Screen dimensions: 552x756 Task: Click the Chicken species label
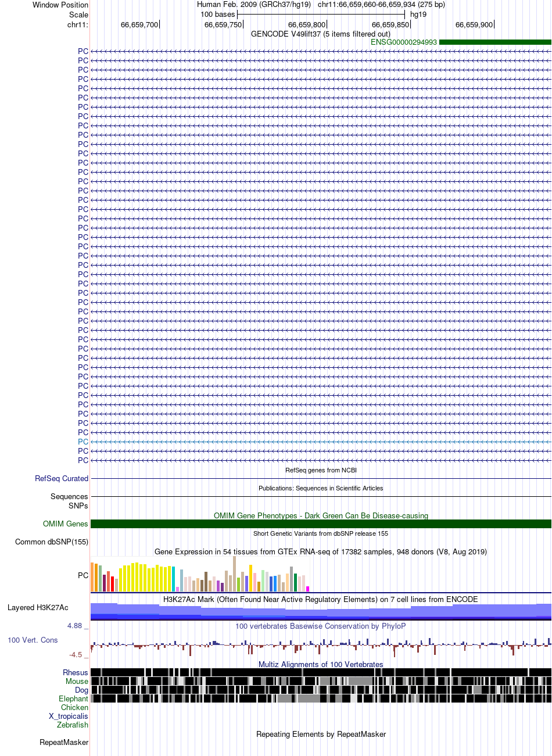[x=75, y=707]
